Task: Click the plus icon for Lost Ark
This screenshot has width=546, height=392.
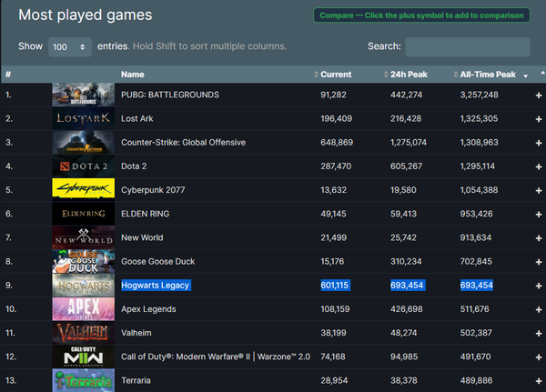Action: pyautogui.click(x=539, y=119)
